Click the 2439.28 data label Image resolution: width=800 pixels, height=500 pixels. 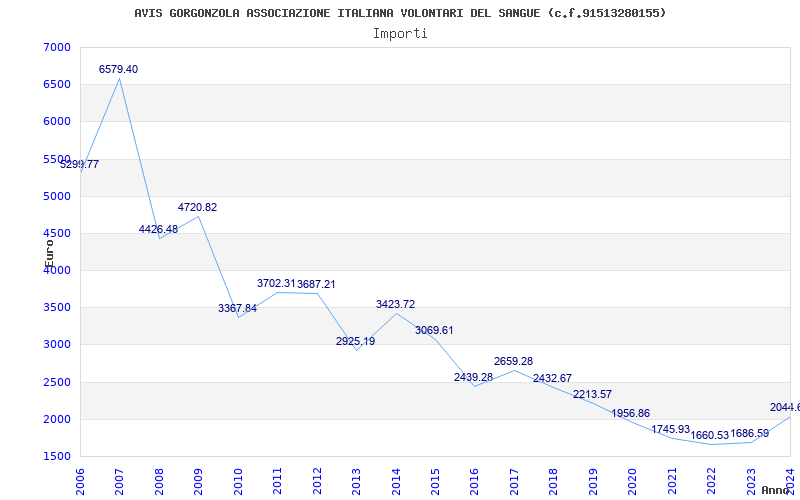coord(473,378)
